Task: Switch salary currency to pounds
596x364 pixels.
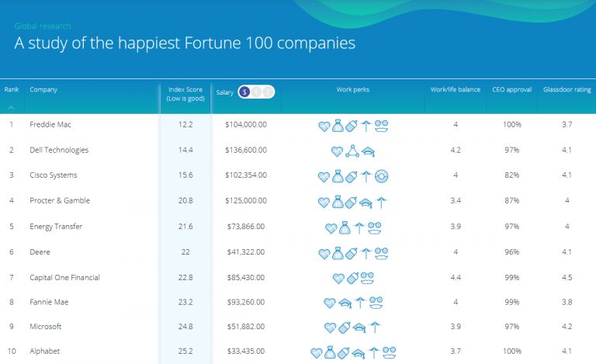Action: pos(268,92)
